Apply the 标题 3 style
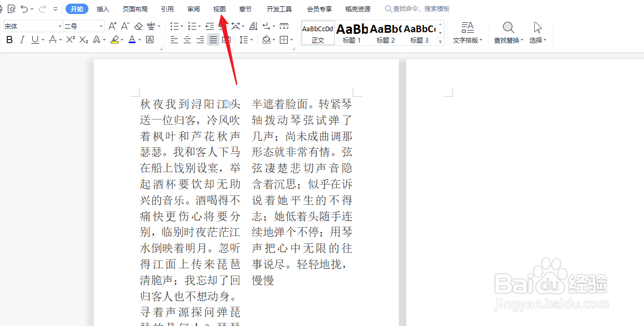This screenshot has width=644, height=326. [x=419, y=33]
